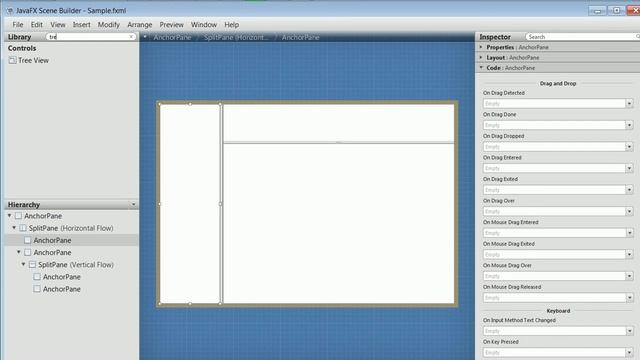Collapse SplitPane (Vertical Flow) node

[24, 264]
